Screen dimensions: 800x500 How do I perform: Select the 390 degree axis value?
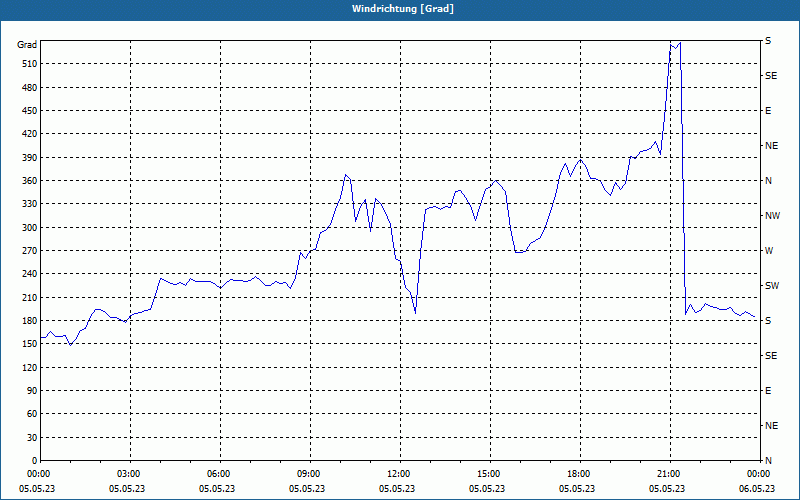click(30, 158)
